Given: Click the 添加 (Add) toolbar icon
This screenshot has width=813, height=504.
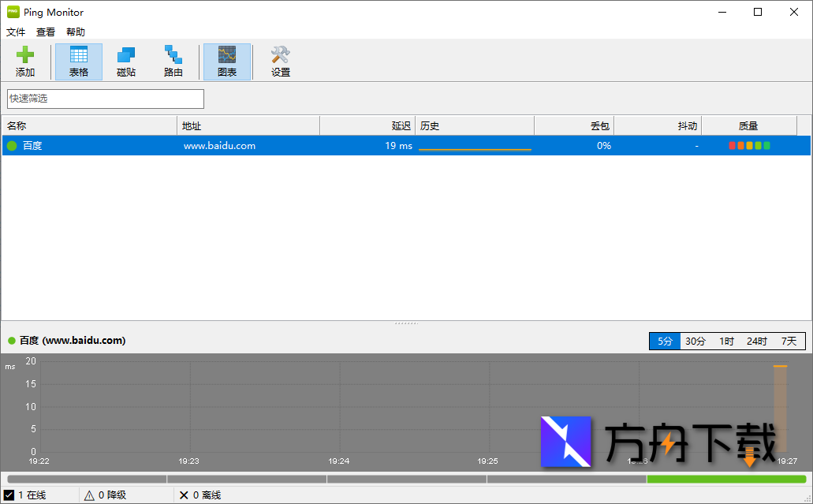Looking at the screenshot, I should [25, 61].
